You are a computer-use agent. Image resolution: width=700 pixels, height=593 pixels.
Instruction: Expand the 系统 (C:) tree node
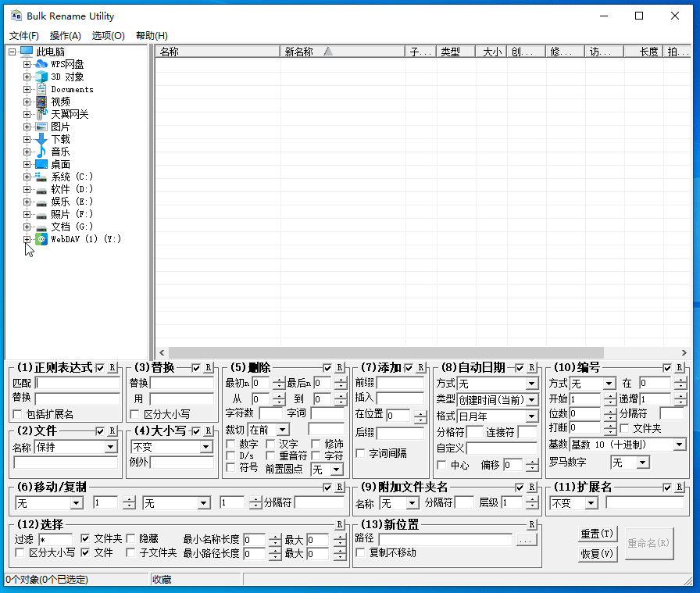(27, 177)
